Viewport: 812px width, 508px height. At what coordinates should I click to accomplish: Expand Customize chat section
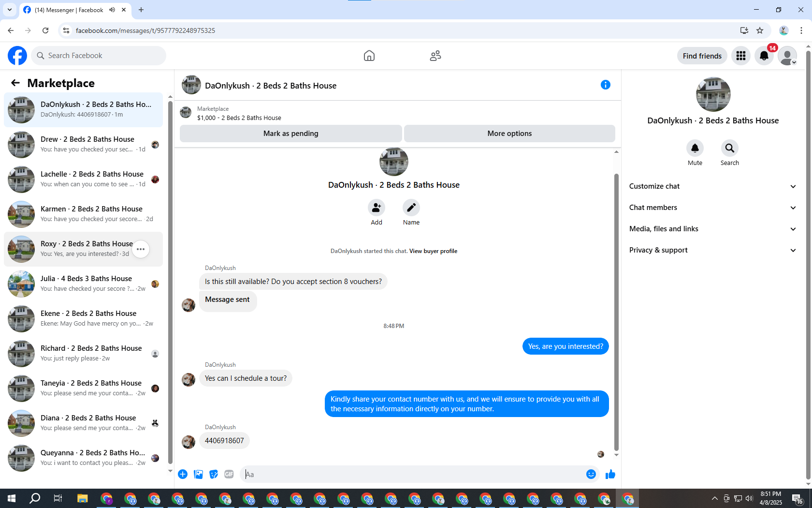(x=713, y=186)
